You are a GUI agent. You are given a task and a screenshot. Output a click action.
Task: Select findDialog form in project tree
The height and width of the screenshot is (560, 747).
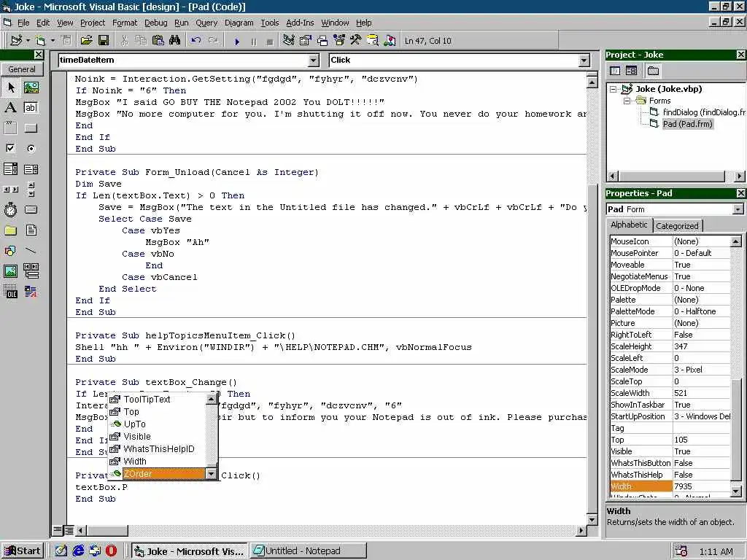click(x=704, y=112)
